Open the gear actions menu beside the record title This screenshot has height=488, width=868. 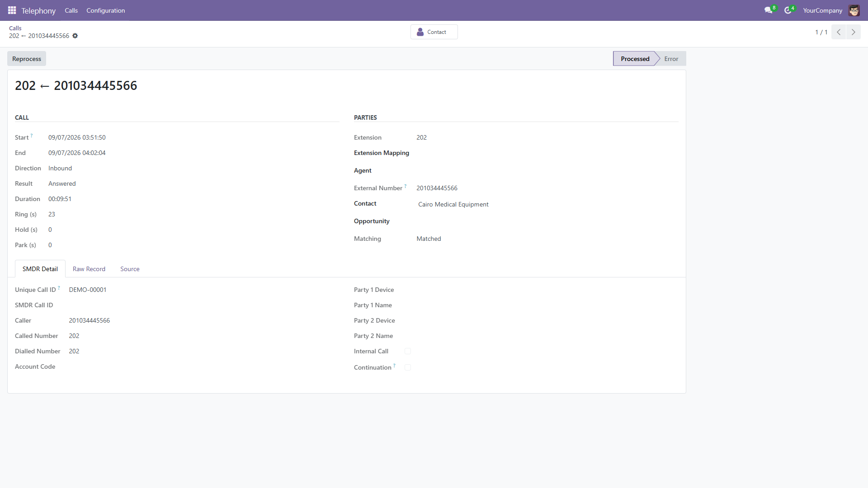[75, 36]
